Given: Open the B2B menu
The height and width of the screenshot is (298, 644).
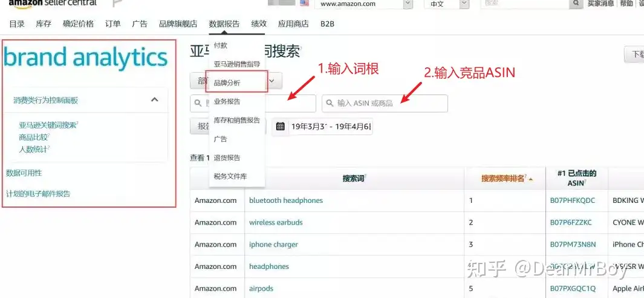Looking at the screenshot, I should [x=327, y=24].
